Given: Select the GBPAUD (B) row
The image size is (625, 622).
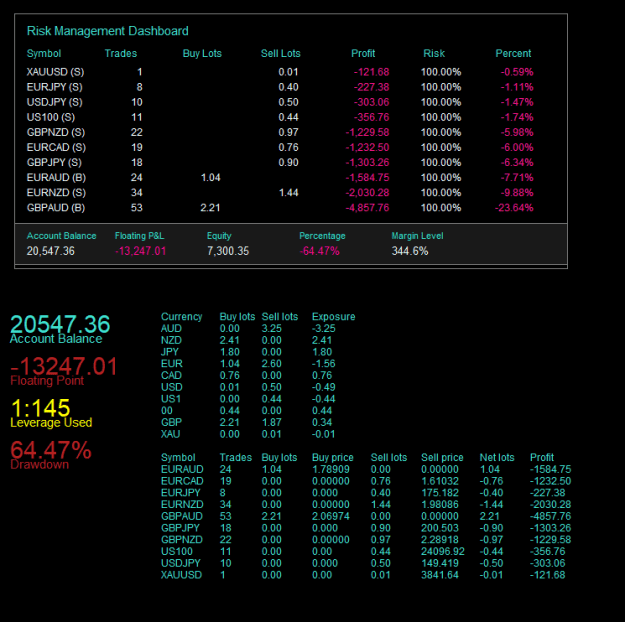Looking at the screenshot, I should pyautogui.click(x=280, y=208).
